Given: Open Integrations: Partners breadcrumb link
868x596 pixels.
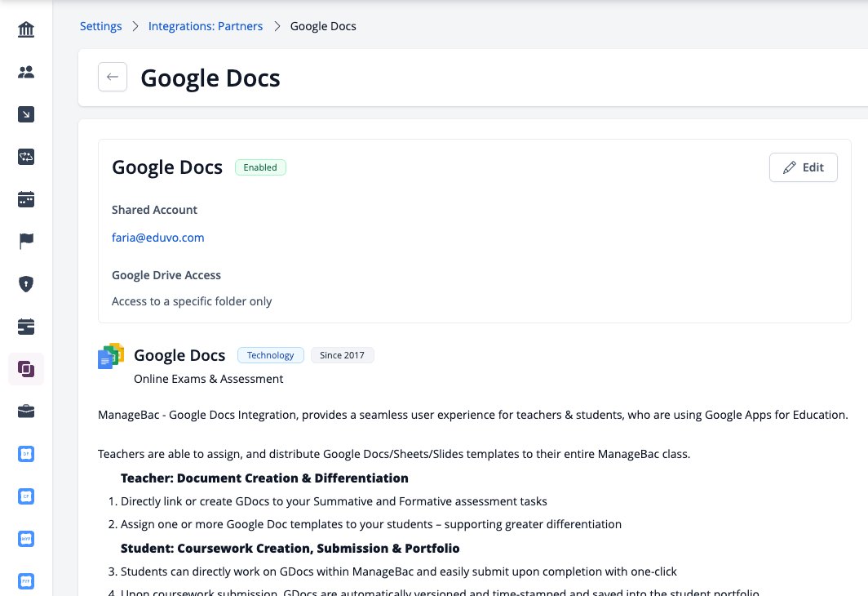Looking at the screenshot, I should coord(206,26).
